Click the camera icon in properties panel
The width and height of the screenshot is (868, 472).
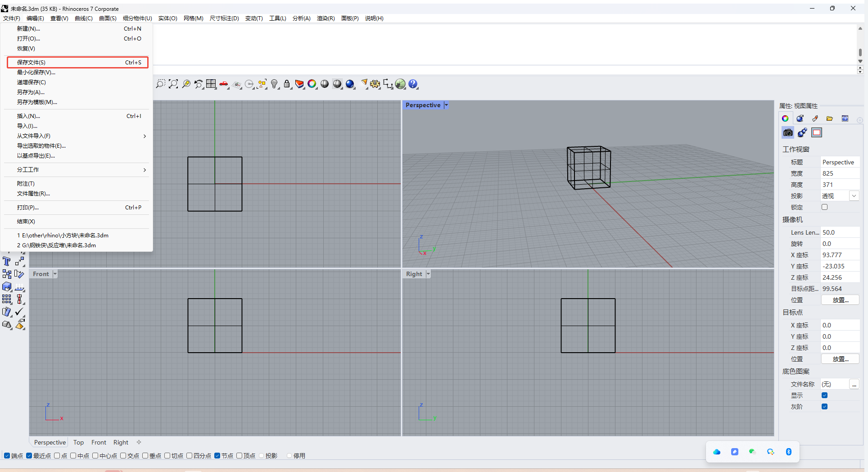[788, 133]
